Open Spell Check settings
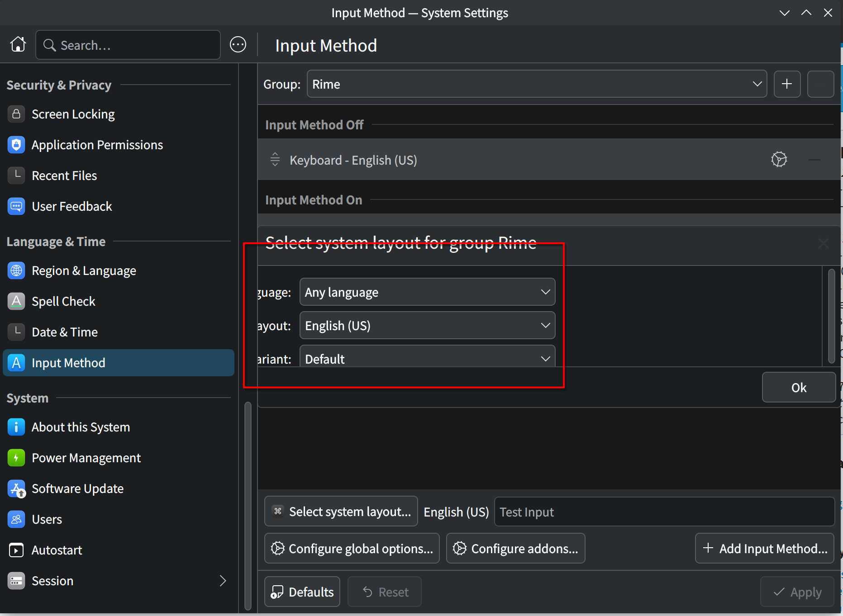 coord(119,301)
